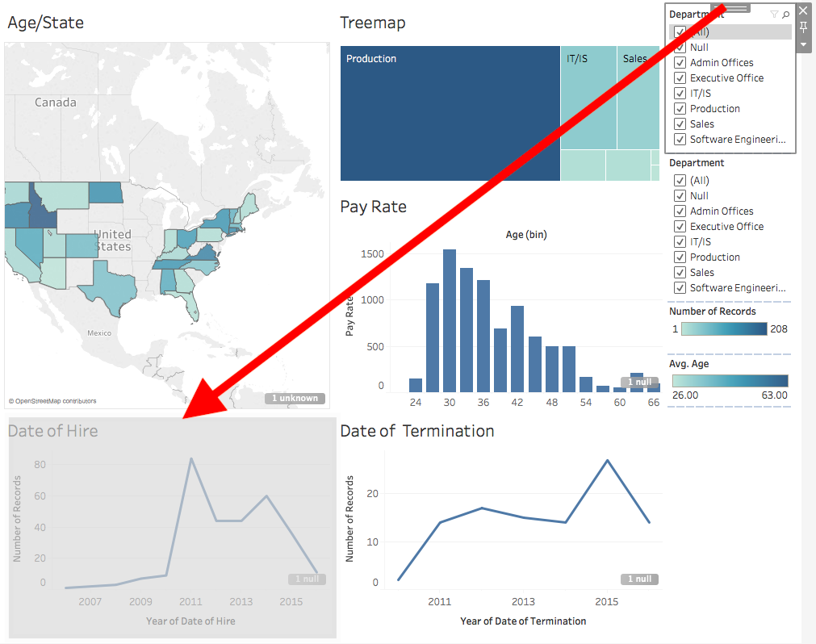Screen dimensions: 816x644
Task: Toggle Software Engineeri... in floating Department card
Action: (680, 140)
